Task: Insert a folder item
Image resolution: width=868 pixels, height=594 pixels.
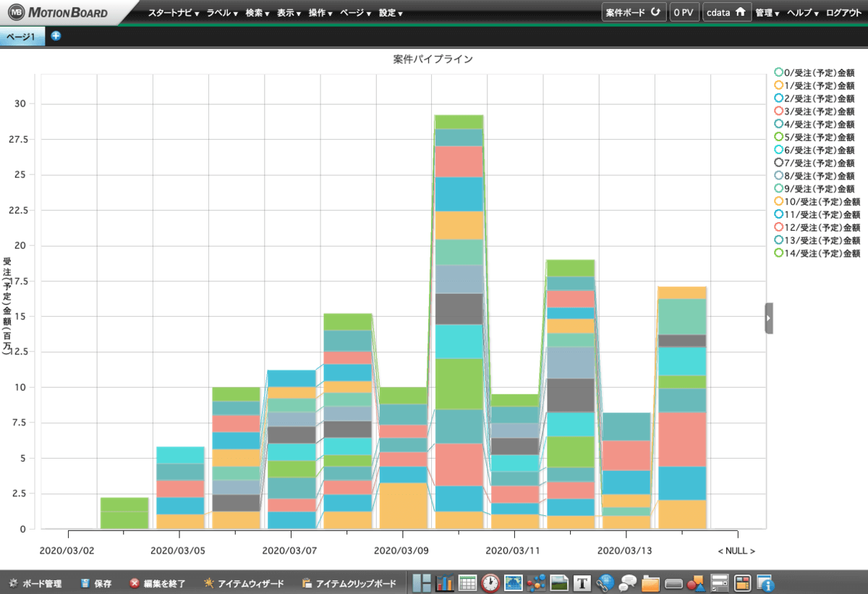Action: click(651, 582)
